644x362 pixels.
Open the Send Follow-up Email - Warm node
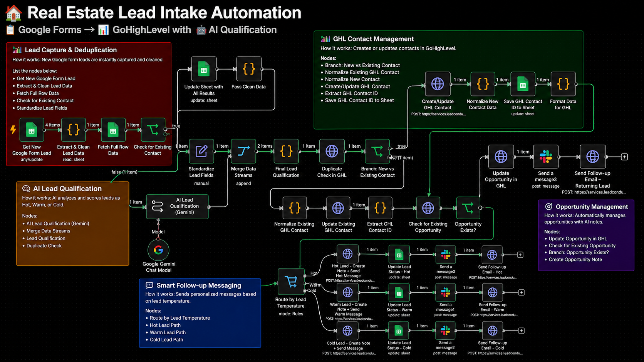[x=492, y=293]
